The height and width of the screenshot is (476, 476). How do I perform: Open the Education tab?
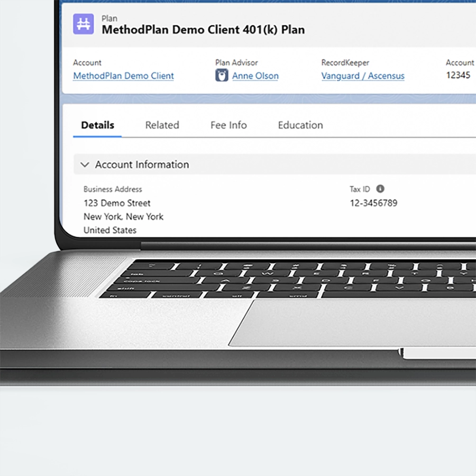coord(300,125)
